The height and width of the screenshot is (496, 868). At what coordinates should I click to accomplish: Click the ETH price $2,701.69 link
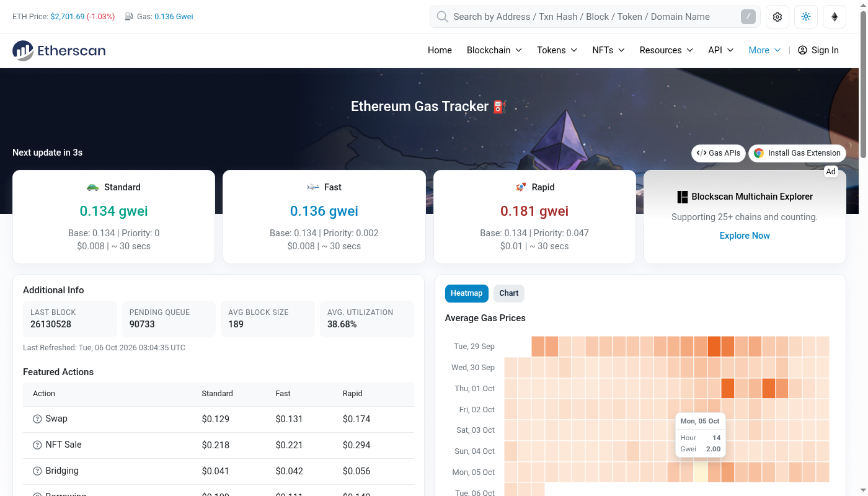pyautogui.click(x=68, y=17)
